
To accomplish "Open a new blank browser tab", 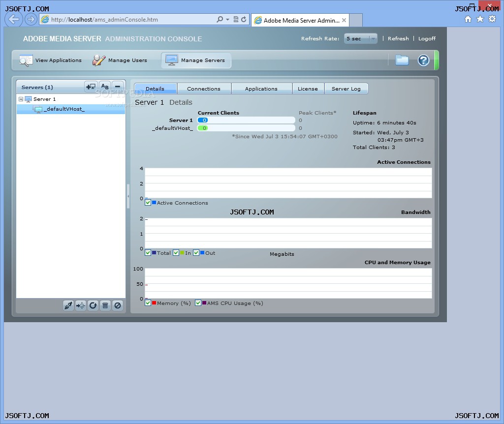I will point(356,20).
